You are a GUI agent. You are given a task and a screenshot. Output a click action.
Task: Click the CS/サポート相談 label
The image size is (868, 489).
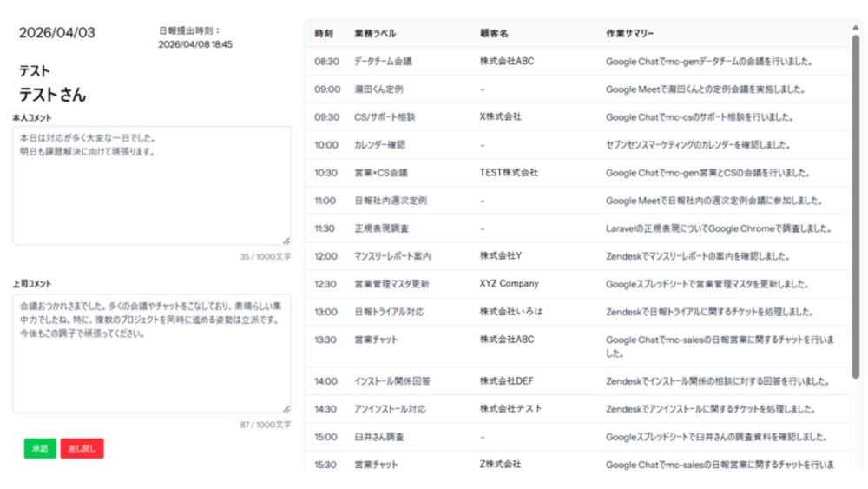pyautogui.click(x=385, y=117)
